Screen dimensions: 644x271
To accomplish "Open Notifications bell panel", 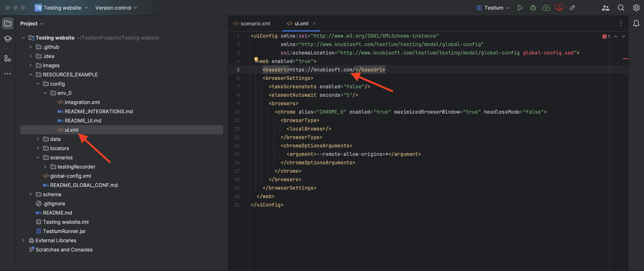I will tap(636, 24).
